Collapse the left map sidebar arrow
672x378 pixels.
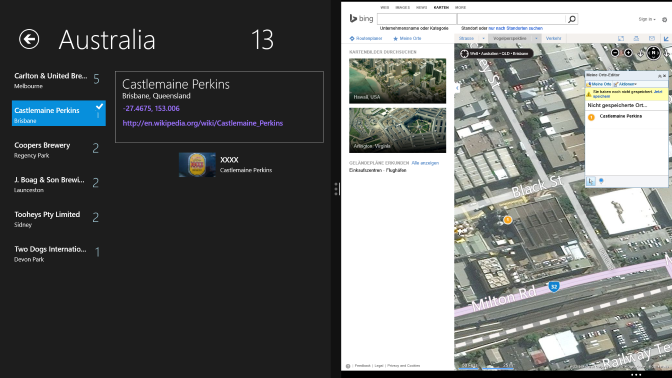coord(457,88)
